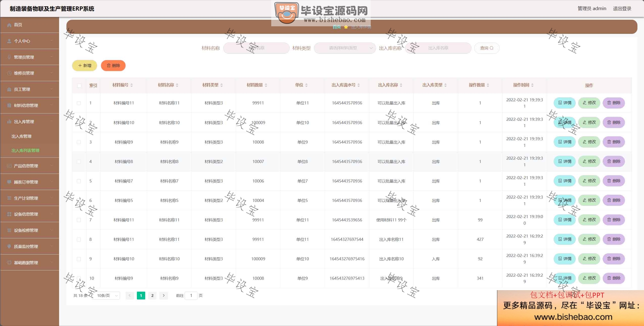Sort by 单位 column arrows

click(x=306, y=85)
